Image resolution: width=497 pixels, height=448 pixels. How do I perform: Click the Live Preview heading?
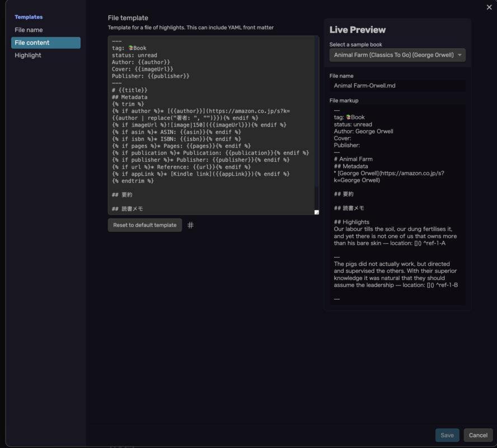[357, 30]
